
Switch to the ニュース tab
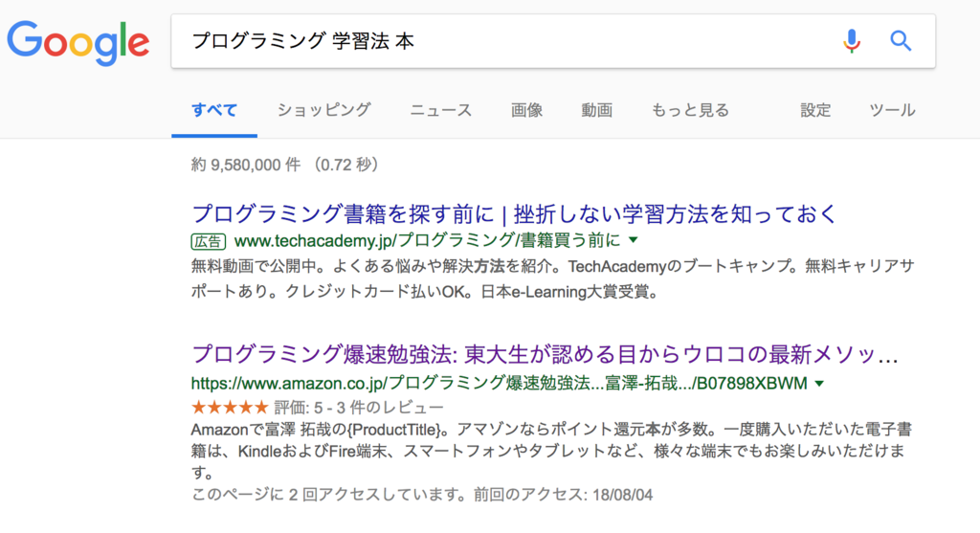coord(440,111)
